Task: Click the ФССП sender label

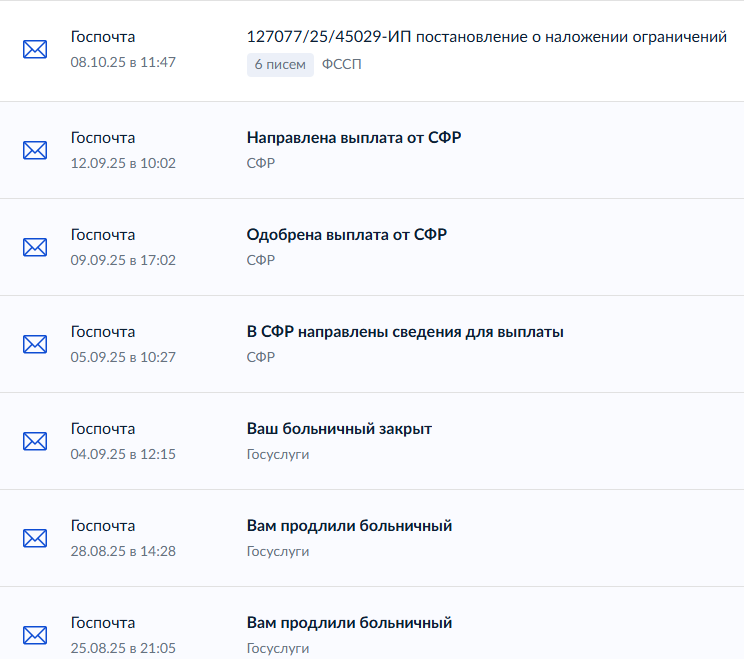Action: point(342,65)
